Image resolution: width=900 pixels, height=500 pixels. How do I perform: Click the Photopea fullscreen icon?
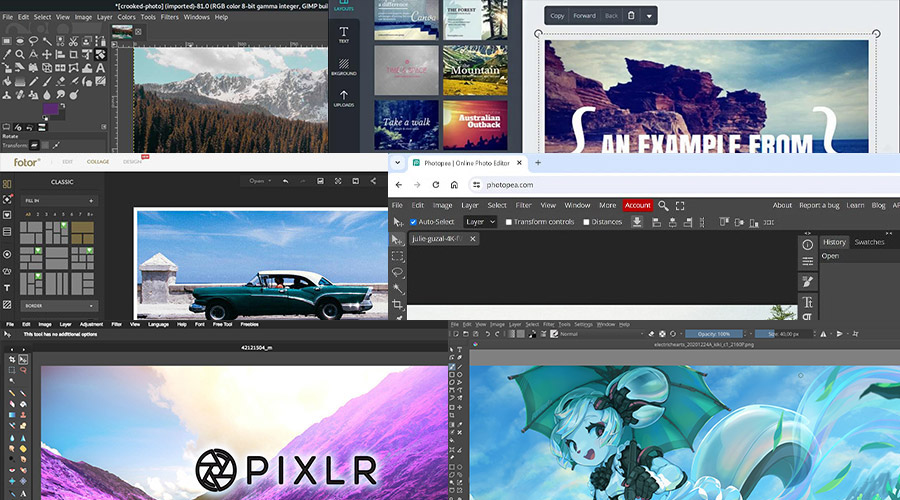681,205
